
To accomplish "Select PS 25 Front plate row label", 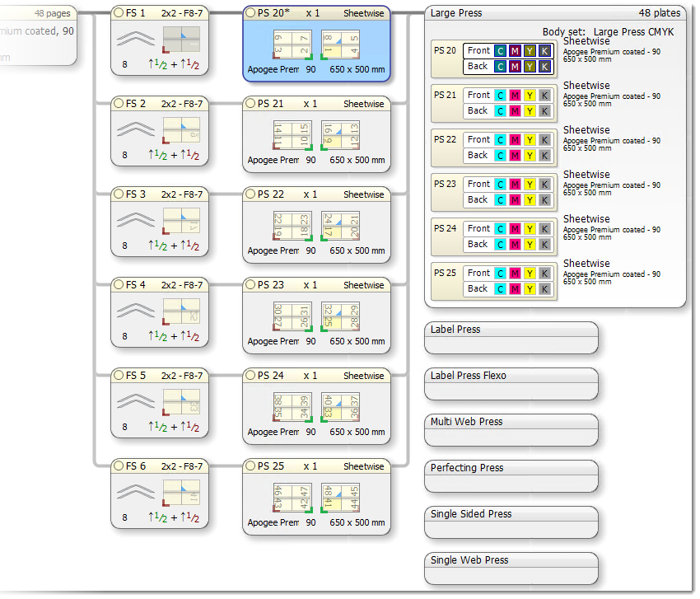I will click(478, 273).
